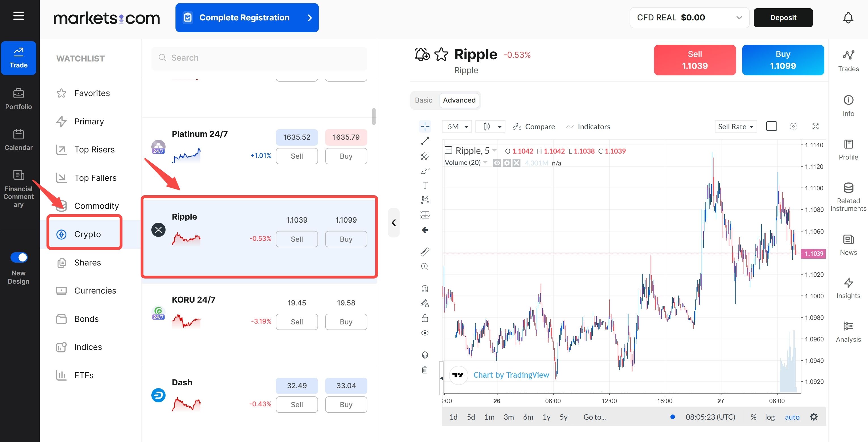Open the Sell Rate dropdown
Screen dimensions: 868x442
736,127
